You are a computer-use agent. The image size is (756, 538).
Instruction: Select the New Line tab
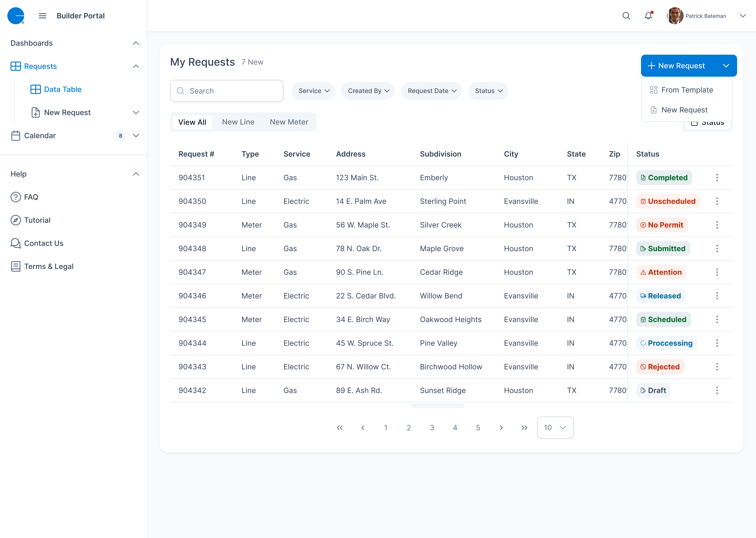(x=238, y=122)
